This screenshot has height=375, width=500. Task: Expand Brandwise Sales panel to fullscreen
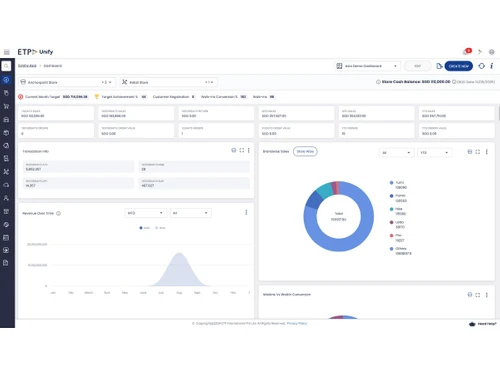pos(478,152)
